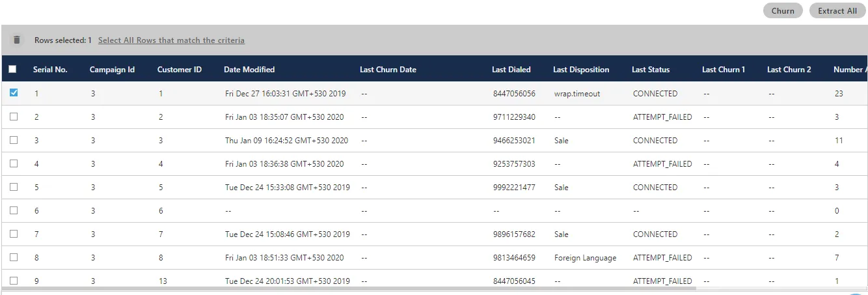The width and height of the screenshot is (868, 295).
Task: Sort by Serial No. column header
Action: click(50, 70)
